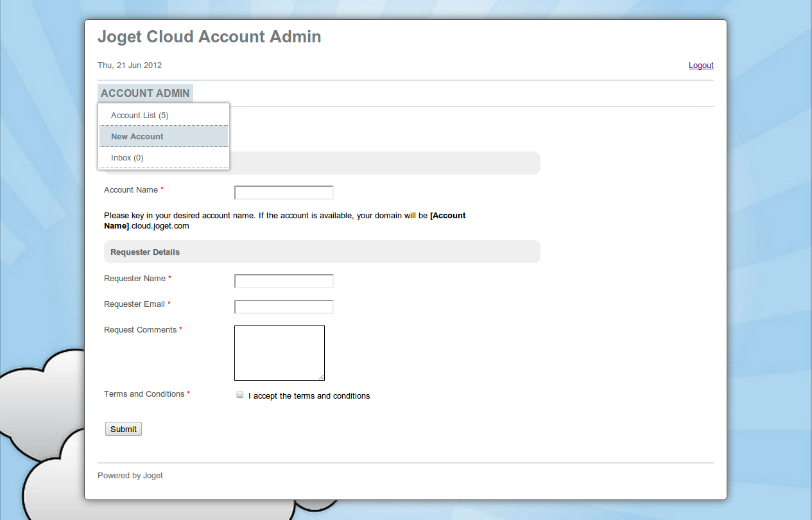Click the Logout link
The width and height of the screenshot is (812, 520).
point(701,65)
